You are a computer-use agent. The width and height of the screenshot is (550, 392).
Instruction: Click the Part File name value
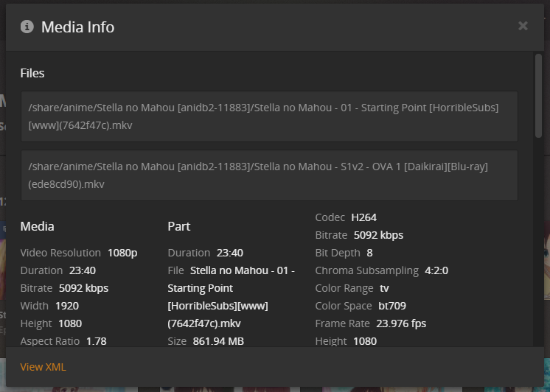coord(232,297)
